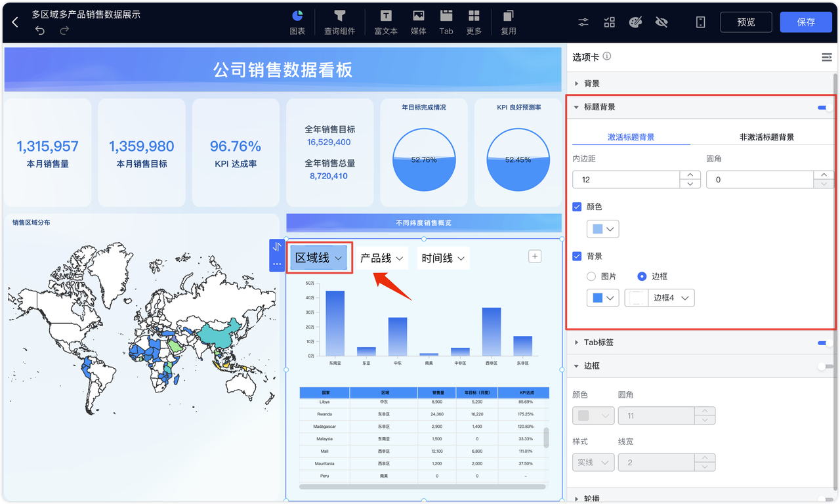
Task: Select the 52.76% liquid gauge
Action: click(424, 159)
